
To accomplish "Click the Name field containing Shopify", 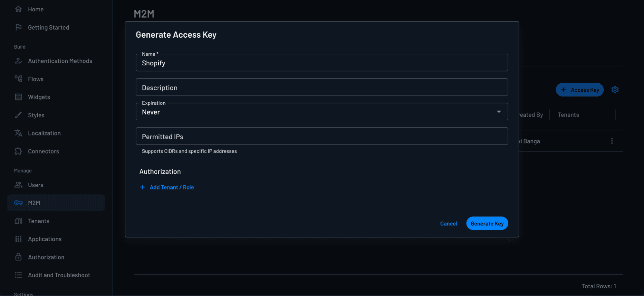I will pos(322,63).
